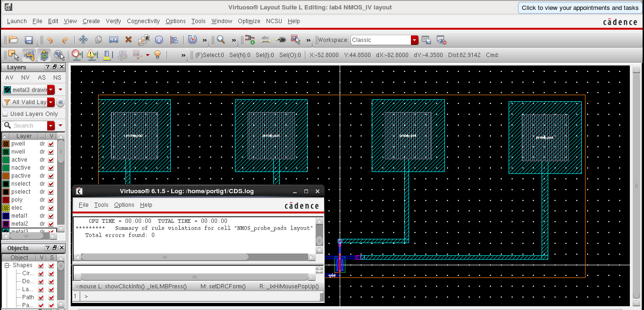This screenshot has width=644, height=310.
Task: Open the Workspace Classic dropdown
Action: click(x=414, y=40)
